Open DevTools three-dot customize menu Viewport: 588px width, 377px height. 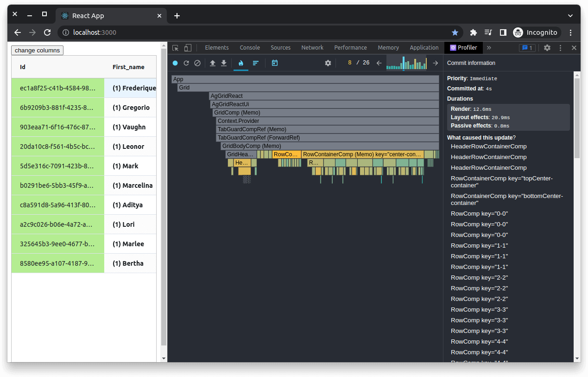561,48
